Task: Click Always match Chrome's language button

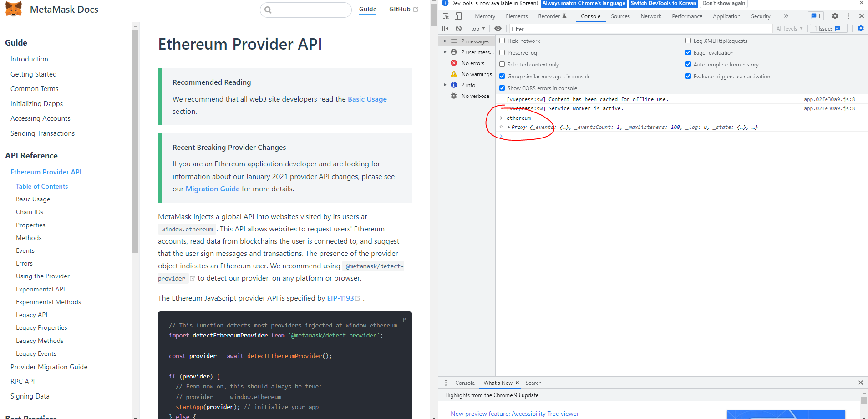Action: (x=584, y=3)
